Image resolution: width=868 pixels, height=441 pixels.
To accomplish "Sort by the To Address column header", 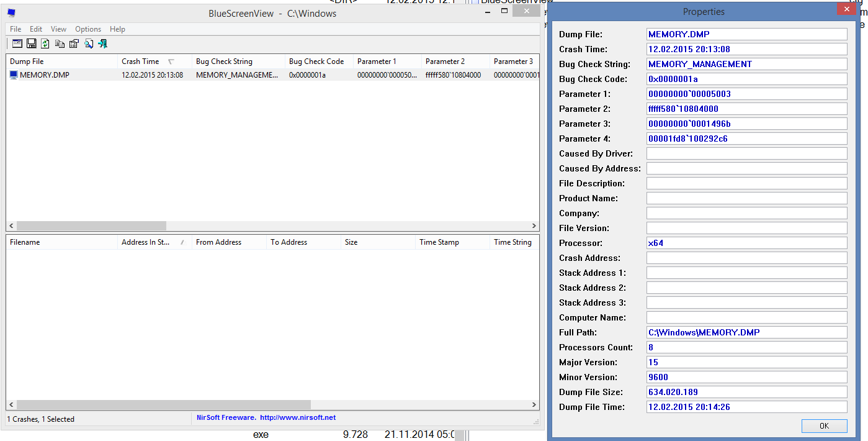I will coord(303,242).
